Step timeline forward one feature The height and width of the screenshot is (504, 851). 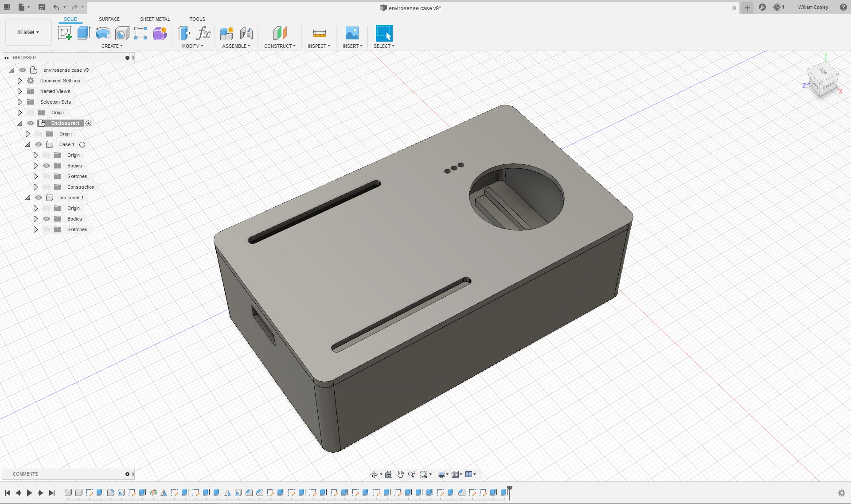click(x=40, y=493)
